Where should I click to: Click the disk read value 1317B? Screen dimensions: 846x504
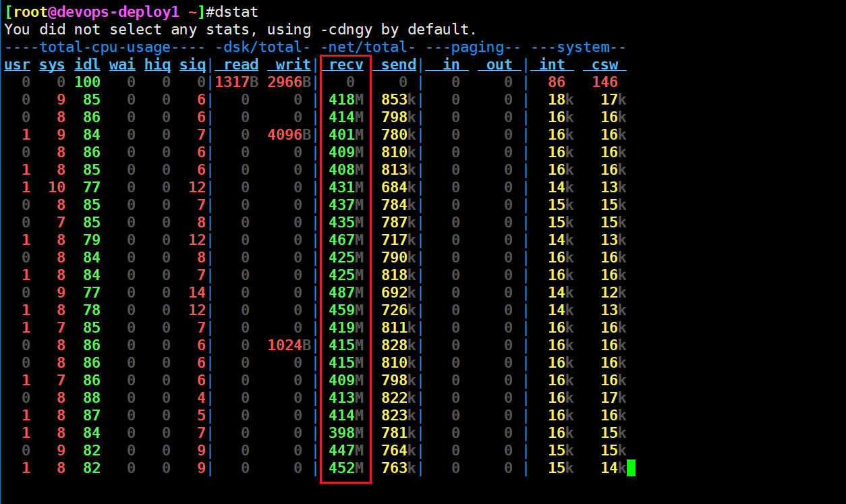click(x=237, y=82)
